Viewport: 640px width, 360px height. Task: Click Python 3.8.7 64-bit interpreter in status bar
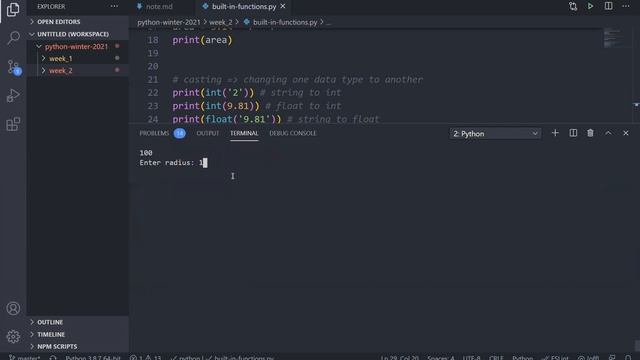click(x=93, y=358)
